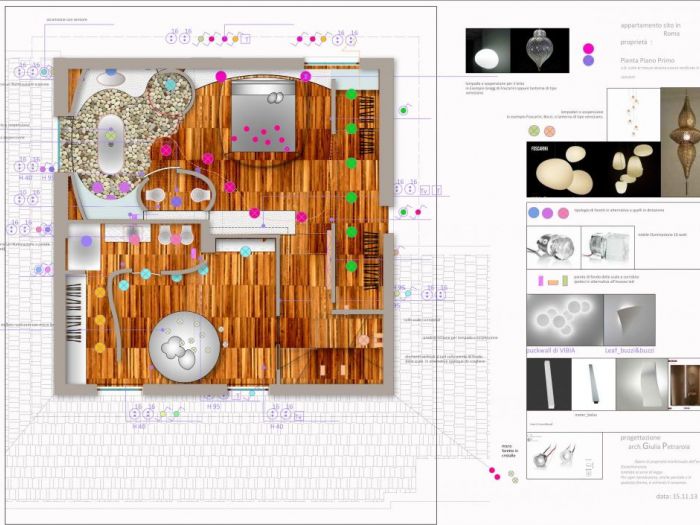Pick the violet rectangle wall-light legend symbol
700x525 pixels.
tap(541, 281)
